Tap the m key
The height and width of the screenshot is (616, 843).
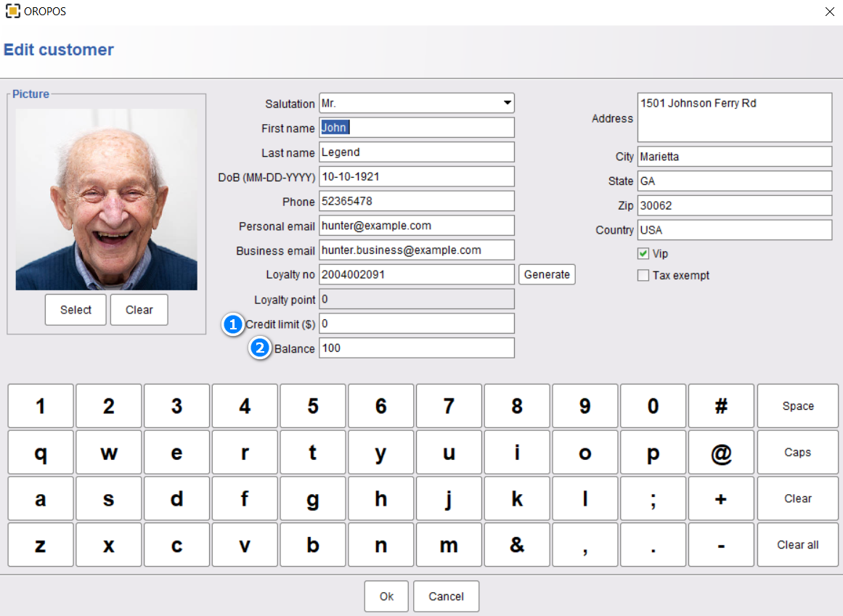(449, 545)
